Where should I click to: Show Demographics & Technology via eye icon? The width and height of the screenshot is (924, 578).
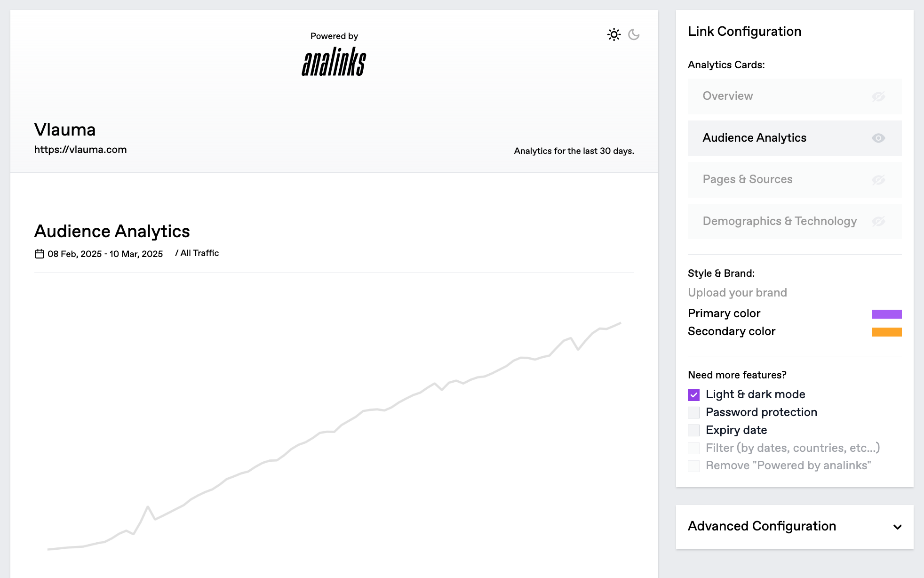tap(878, 221)
